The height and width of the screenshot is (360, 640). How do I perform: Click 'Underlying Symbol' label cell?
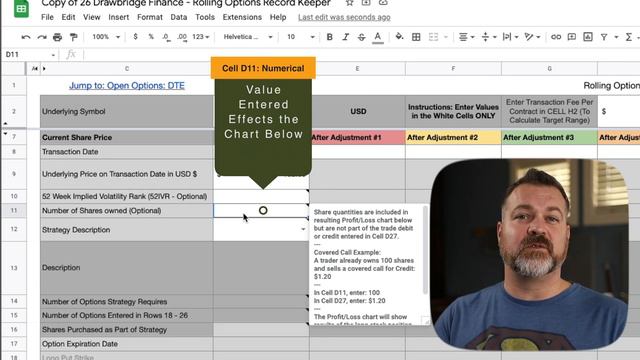pyautogui.click(x=127, y=111)
